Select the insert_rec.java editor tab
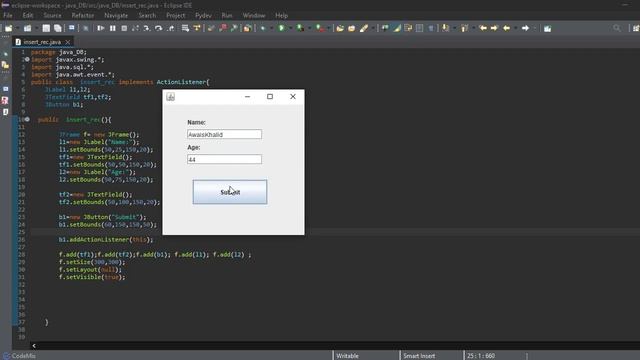Screen dimensions: 640x360 coord(42,42)
